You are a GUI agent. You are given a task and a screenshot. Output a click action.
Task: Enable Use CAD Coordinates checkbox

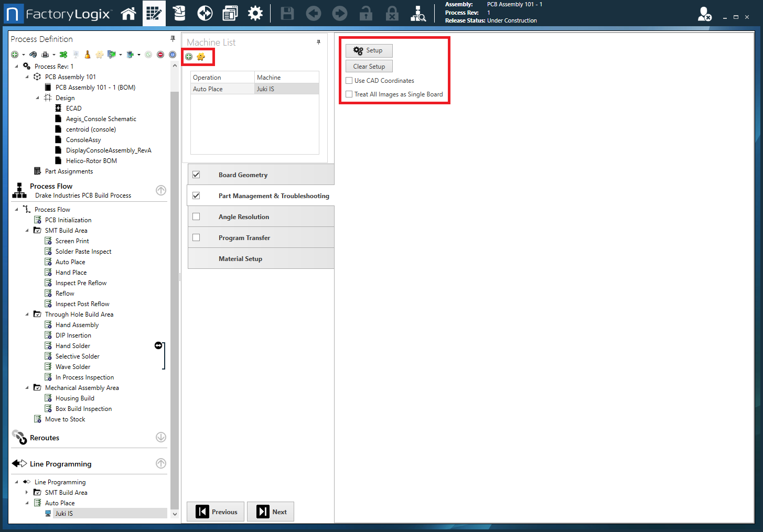click(349, 81)
